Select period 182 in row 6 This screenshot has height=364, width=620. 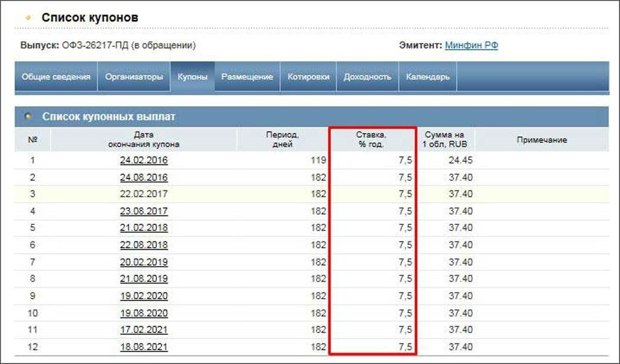tap(318, 245)
